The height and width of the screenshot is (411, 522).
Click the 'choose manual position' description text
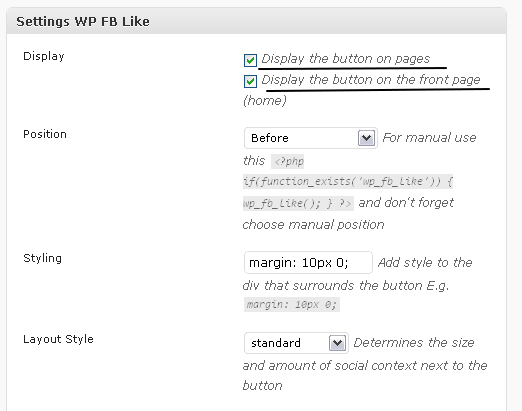pyautogui.click(x=313, y=225)
